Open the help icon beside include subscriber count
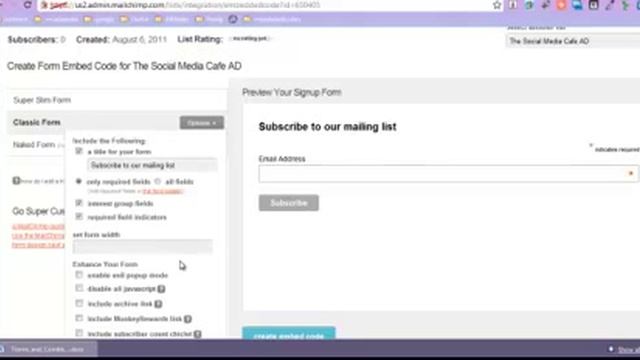The image size is (640, 360). click(198, 334)
